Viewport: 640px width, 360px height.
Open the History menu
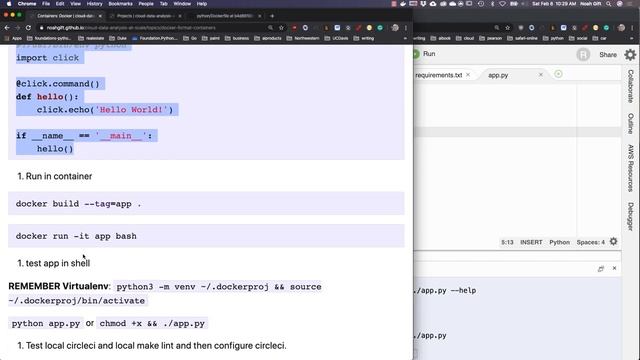point(94,4)
